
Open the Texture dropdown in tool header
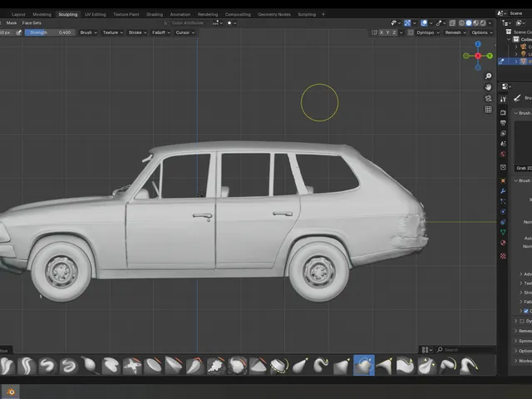(x=113, y=32)
